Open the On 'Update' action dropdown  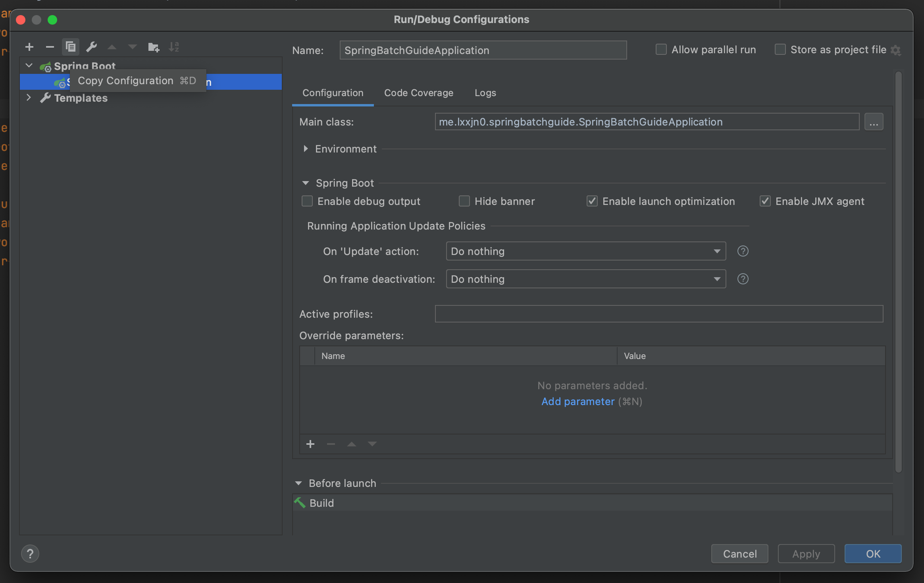coord(586,251)
